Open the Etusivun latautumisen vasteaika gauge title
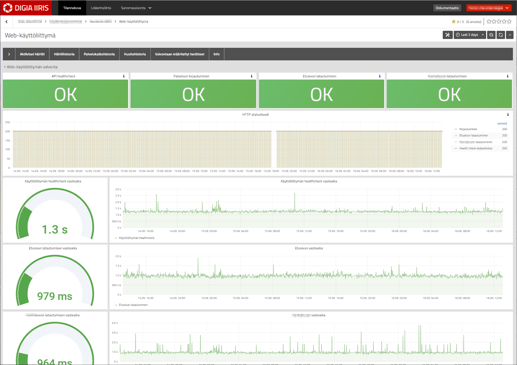The width and height of the screenshot is (517, 365). tap(53, 248)
